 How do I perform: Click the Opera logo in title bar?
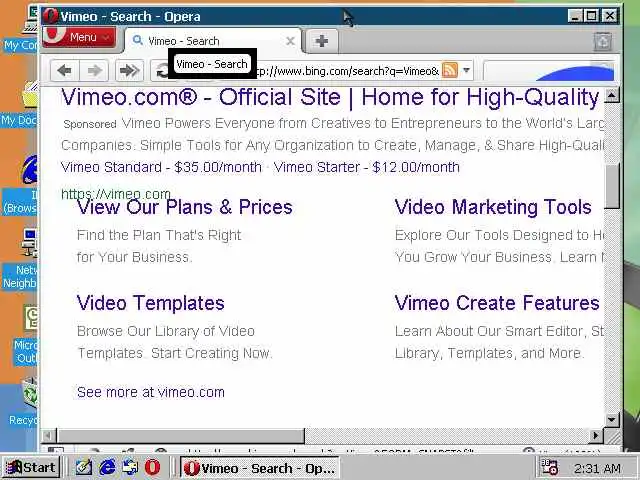[51, 16]
